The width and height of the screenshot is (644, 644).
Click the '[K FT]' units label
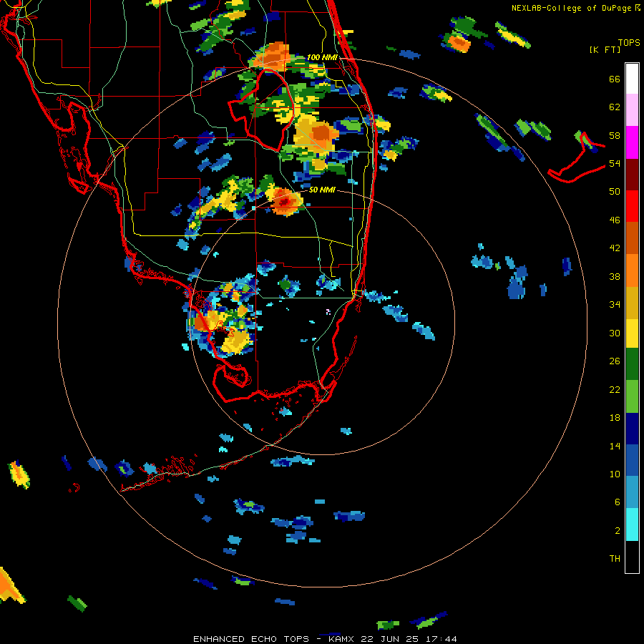(x=605, y=49)
